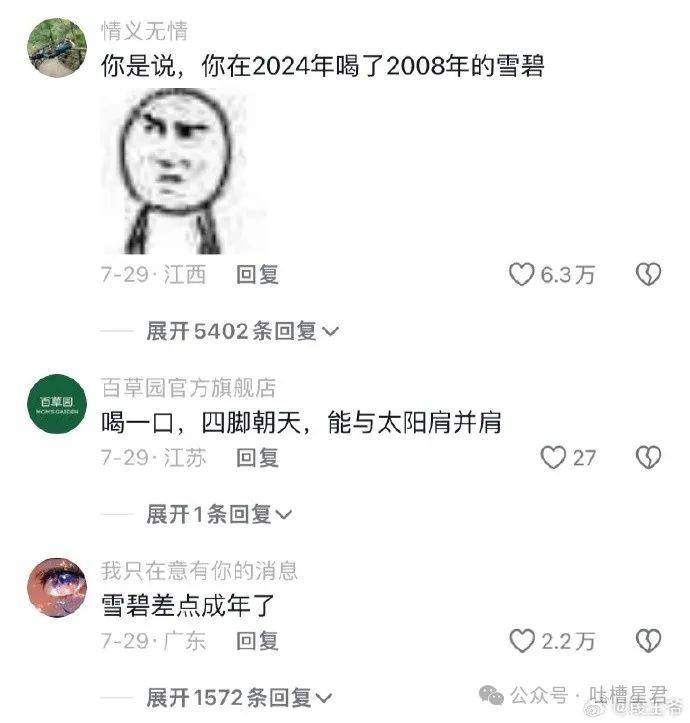This screenshot has width=690, height=723.
Task: Expand the 5402 replies thread
Action: 243,331
